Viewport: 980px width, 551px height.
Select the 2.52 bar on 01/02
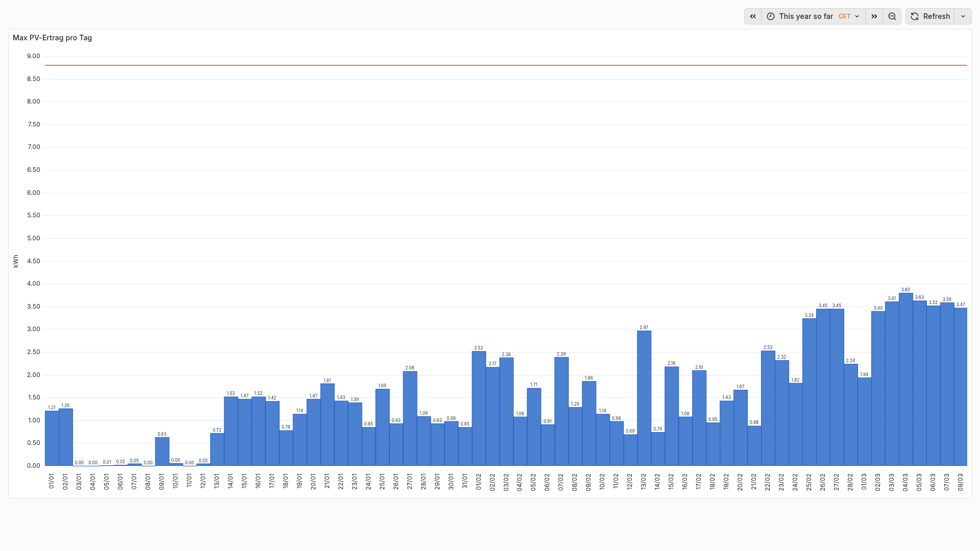pyautogui.click(x=478, y=408)
